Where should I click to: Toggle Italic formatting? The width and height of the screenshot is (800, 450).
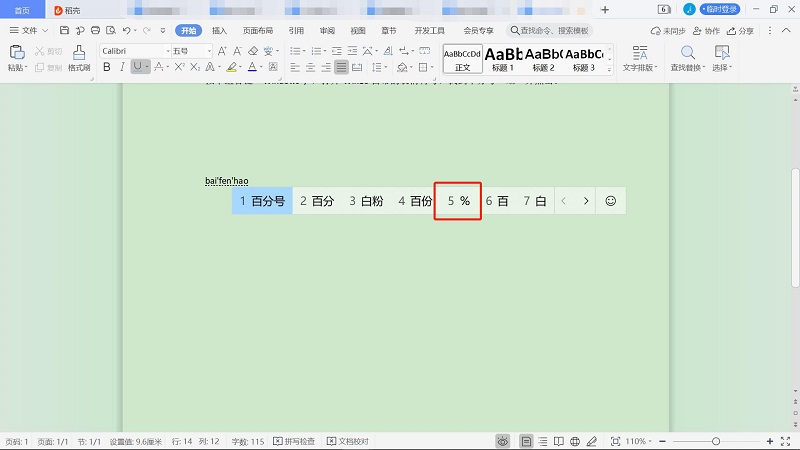pyautogui.click(x=122, y=68)
